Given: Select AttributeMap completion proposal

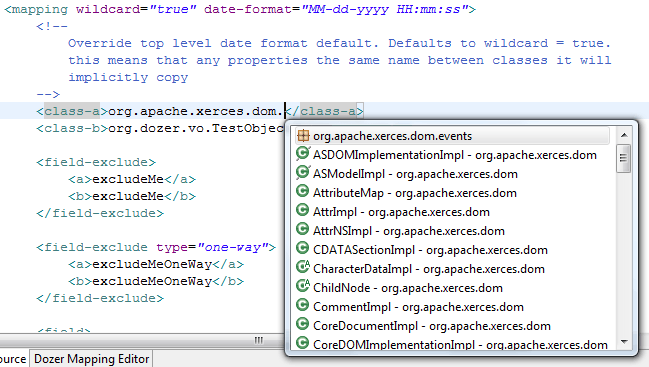Looking at the screenshot, I should tap(452, 193).
